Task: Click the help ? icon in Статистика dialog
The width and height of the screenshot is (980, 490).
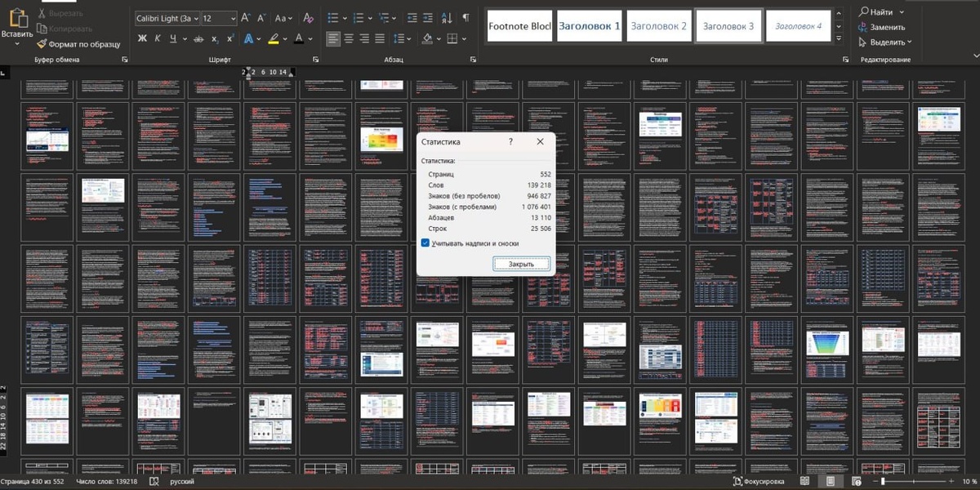Action: click(510, 141)
